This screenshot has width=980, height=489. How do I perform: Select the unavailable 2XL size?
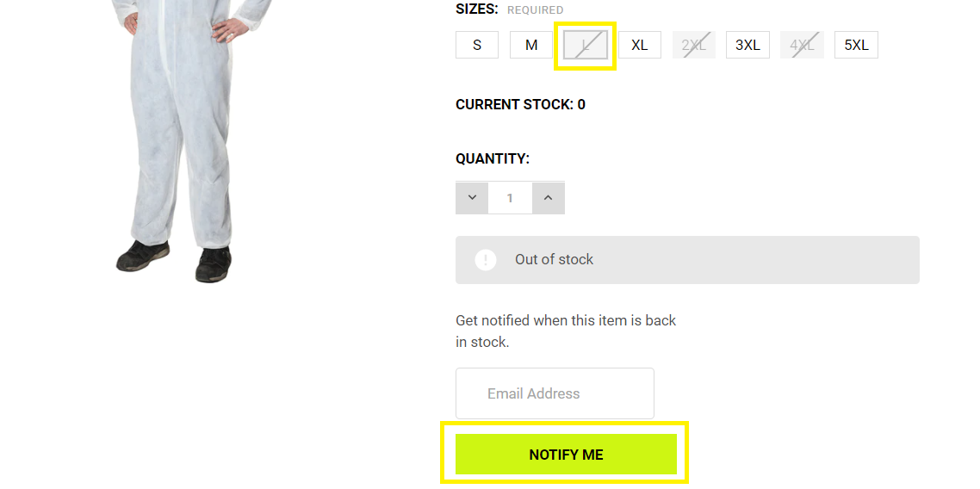tap(694, 45)
